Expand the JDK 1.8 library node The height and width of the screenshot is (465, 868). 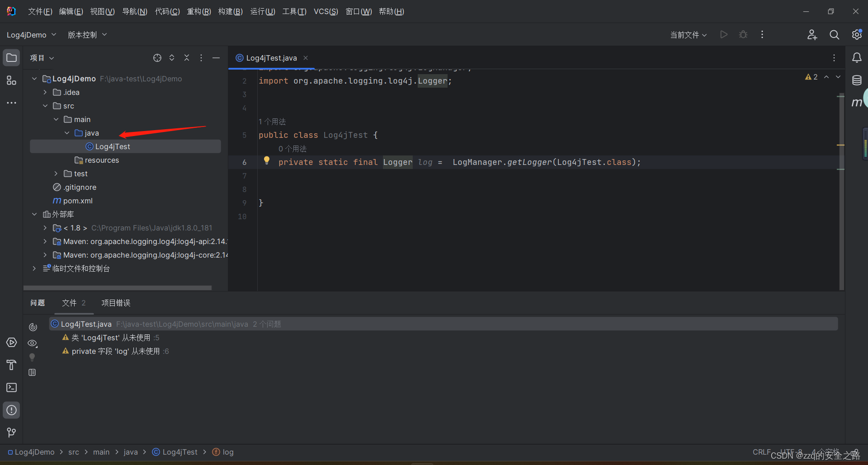(x=45, y=228)
